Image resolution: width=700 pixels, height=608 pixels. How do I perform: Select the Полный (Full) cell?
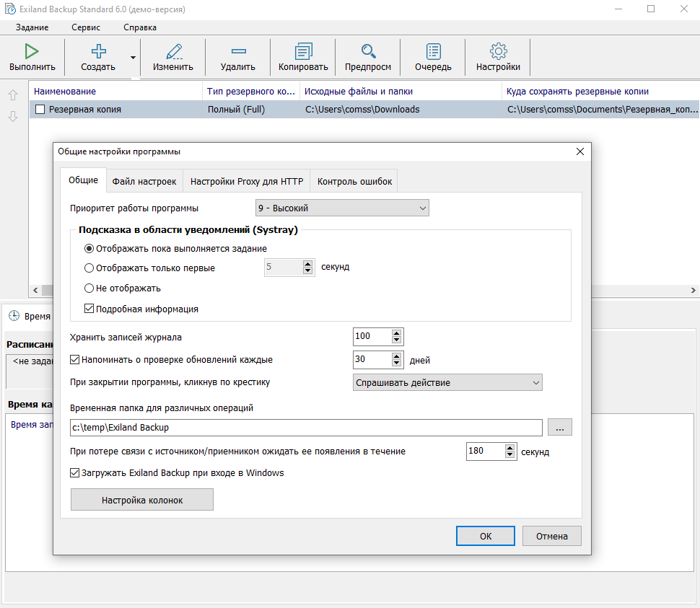[251, 110]
